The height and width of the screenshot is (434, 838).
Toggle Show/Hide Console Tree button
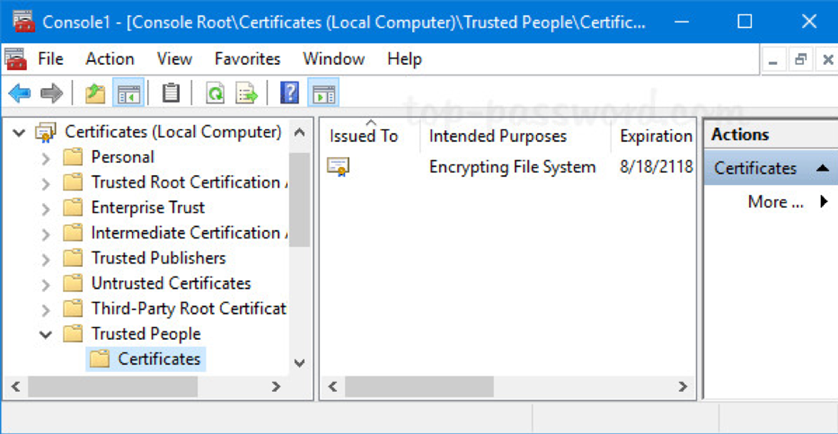tap(127, 94)
